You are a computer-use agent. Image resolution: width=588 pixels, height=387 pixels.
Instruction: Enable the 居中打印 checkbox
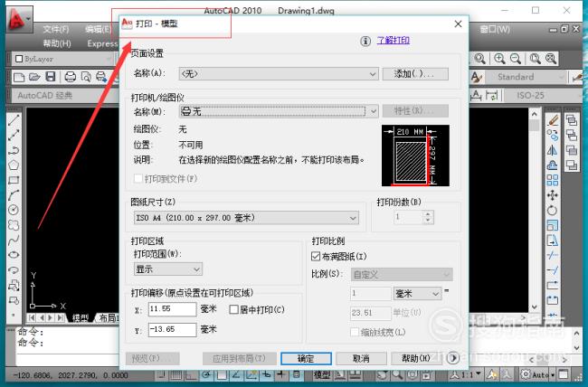tap(233, 310)
